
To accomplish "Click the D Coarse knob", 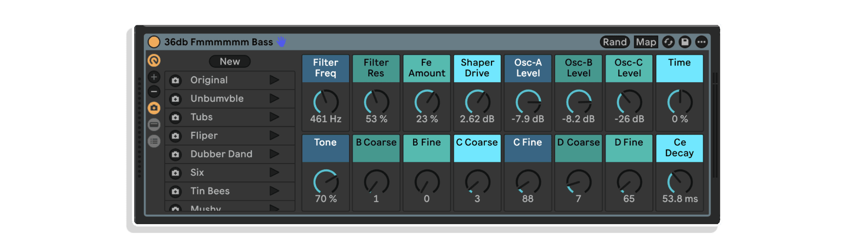I will pyautogui.click(x=579, y=182).
